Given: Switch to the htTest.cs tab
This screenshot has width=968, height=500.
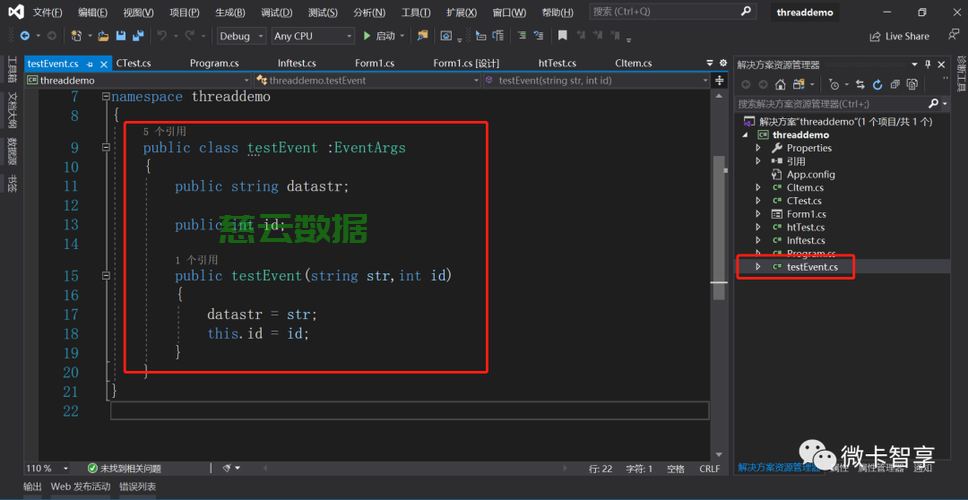Looking at the screenshot, I should (x=557, y=63).
